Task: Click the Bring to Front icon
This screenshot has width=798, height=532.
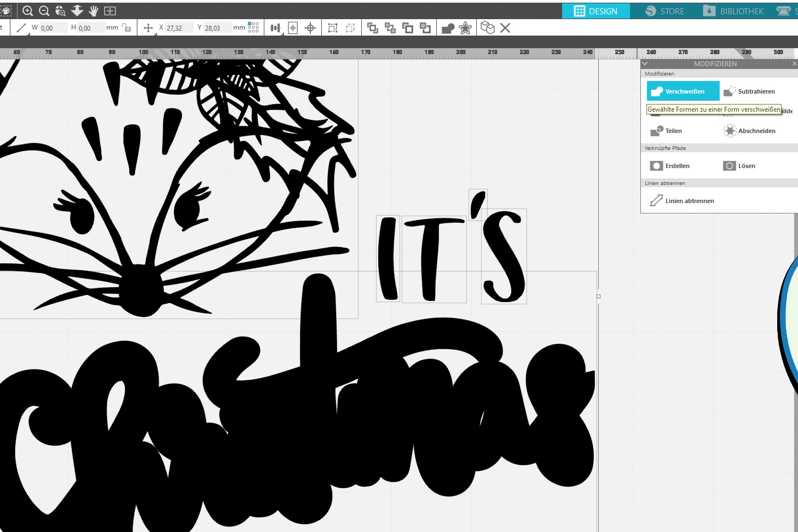Action: coord(373,28)
